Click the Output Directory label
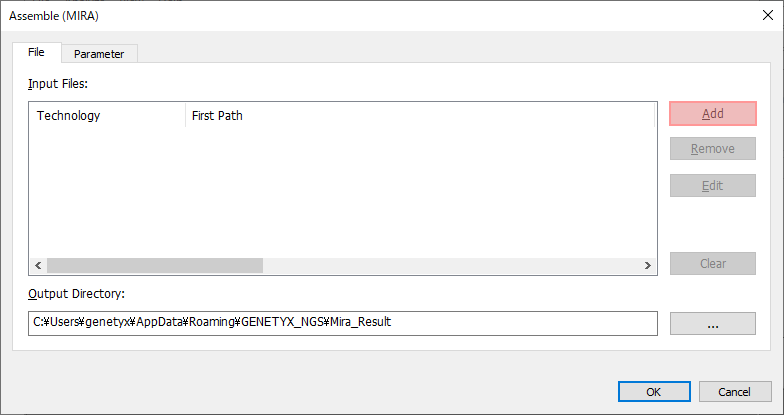 tap(76, 294)
